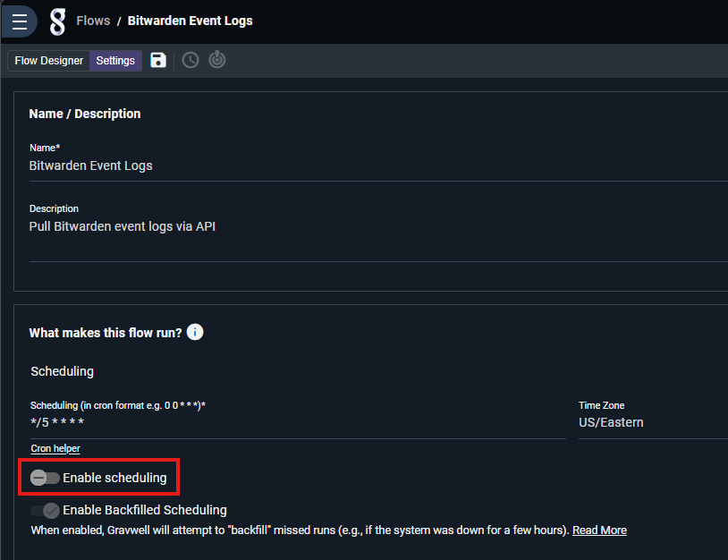Switch to Flow Designer tab

pos(49,61)
